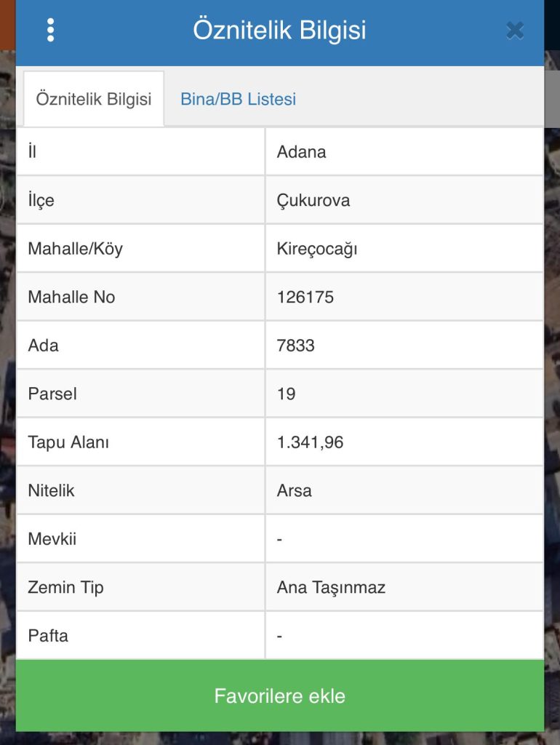Click the Ana Taşınmaz value
Image resolution: width=560 pixels, height=745 pixels.
[x=331, y=587]
